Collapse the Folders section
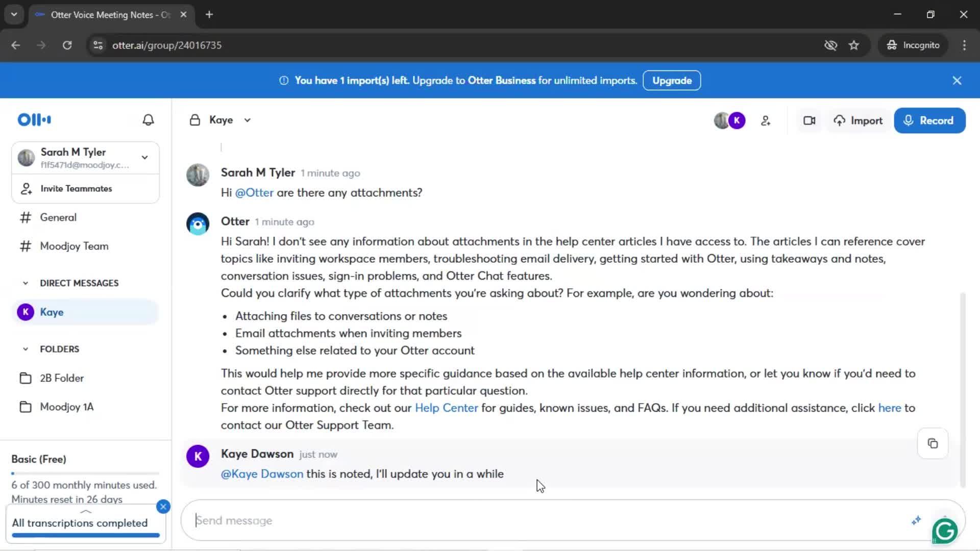Image resolution: width=980 pixels, height=551 pixels. click(x=26, y=349)
